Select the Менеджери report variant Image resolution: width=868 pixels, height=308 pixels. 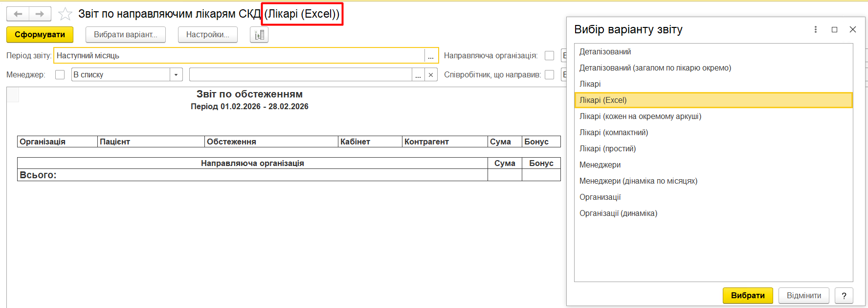coord(600,165)
